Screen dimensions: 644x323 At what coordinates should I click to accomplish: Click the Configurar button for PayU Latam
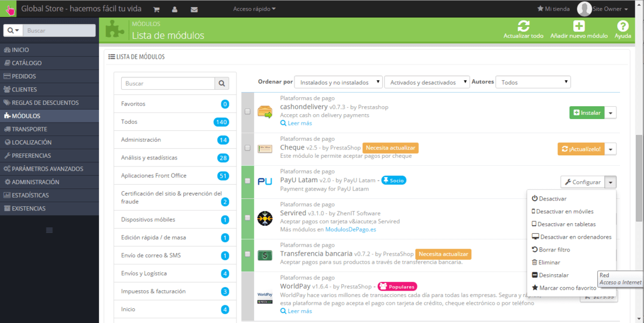coord(583,182)
